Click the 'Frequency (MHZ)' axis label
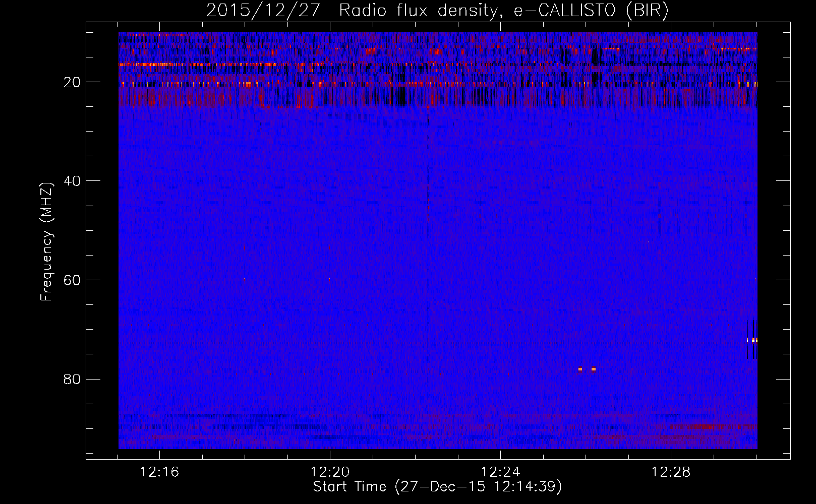This screenshot has height=504, width=816. coord(46,241)
